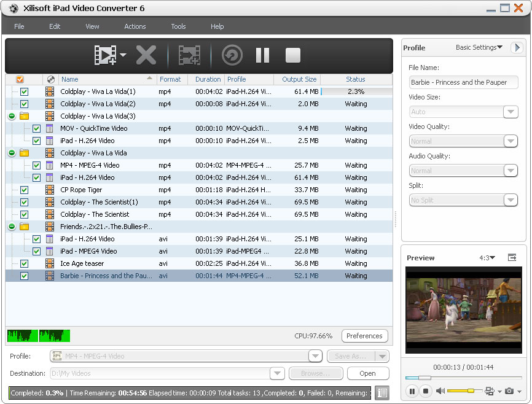Click profile page icon of MOV - QuickTime Video

coord(50,128)
